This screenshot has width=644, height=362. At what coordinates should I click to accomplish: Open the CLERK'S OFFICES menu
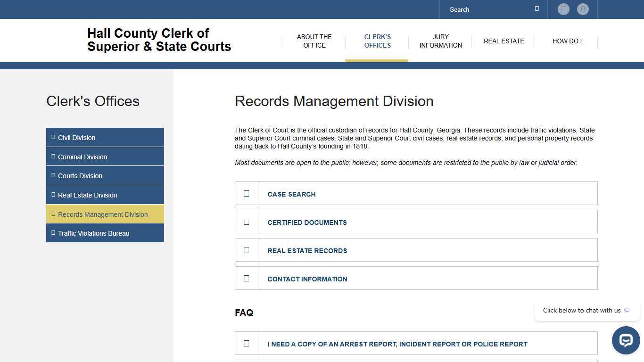click(377, 41)
